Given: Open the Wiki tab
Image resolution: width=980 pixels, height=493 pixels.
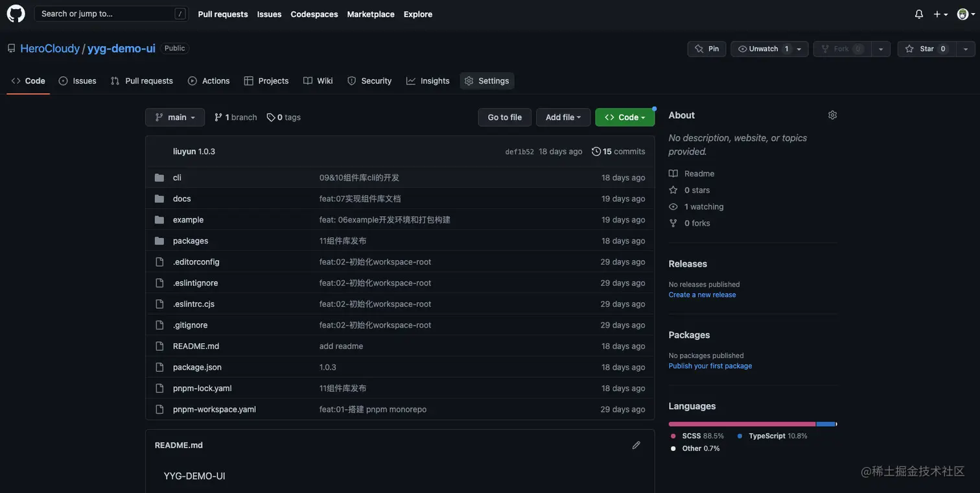Looking at the screenshot, I should (318, 81).
